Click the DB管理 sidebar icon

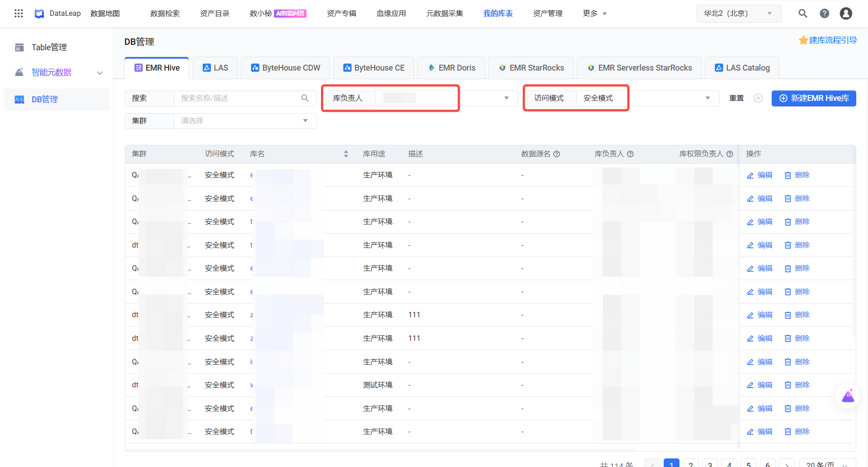[19, 100]
